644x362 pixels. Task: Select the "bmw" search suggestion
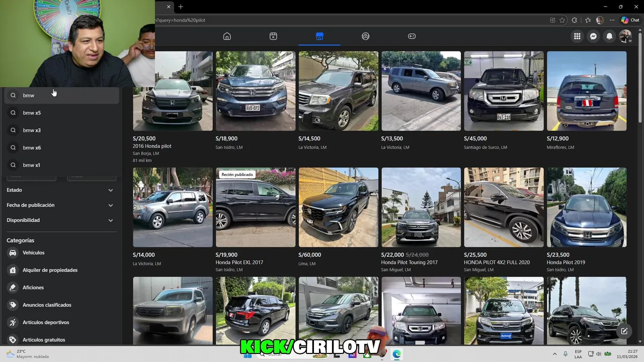coord(62,95)
